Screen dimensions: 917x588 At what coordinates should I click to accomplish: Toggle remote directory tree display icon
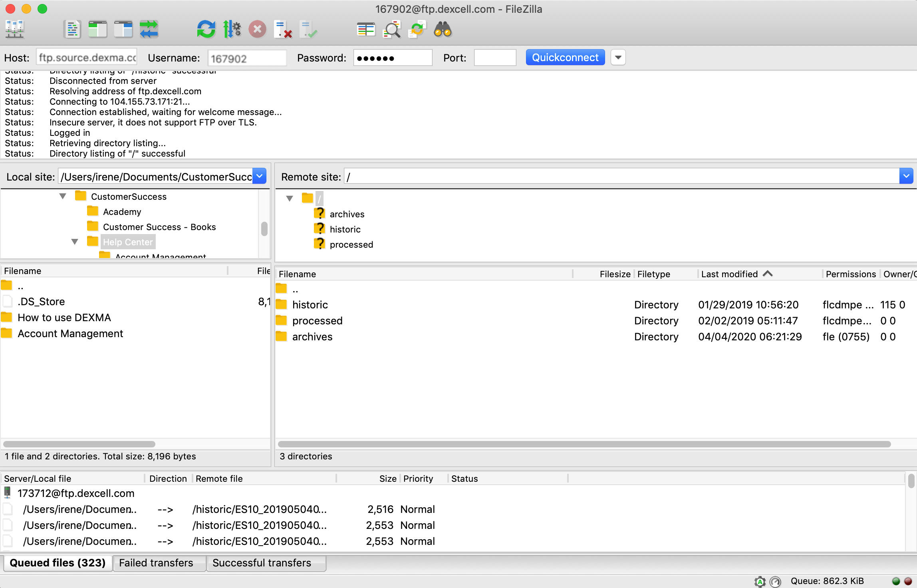point(123,30)
